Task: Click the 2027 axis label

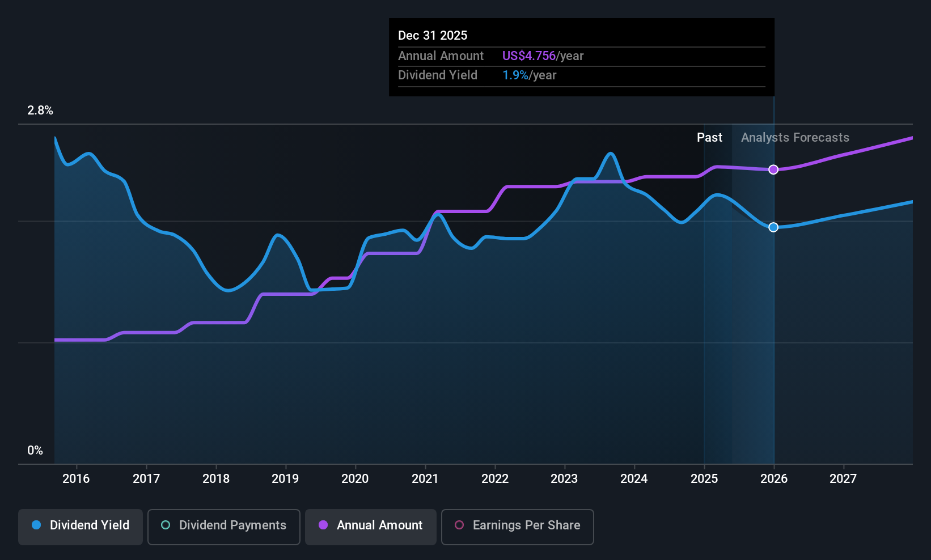Action: point(843,479)
